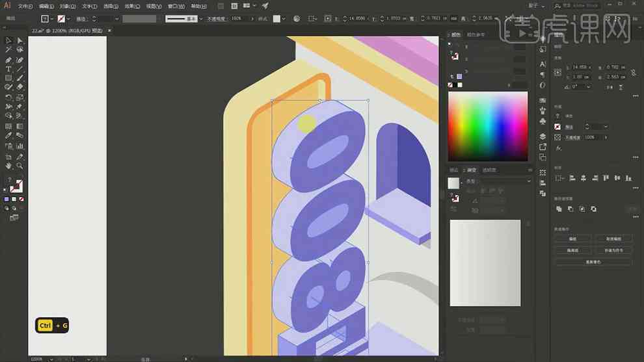644x362 pixels.
Task: Select the Rotate tool
Action: click(x=8, y=97)
